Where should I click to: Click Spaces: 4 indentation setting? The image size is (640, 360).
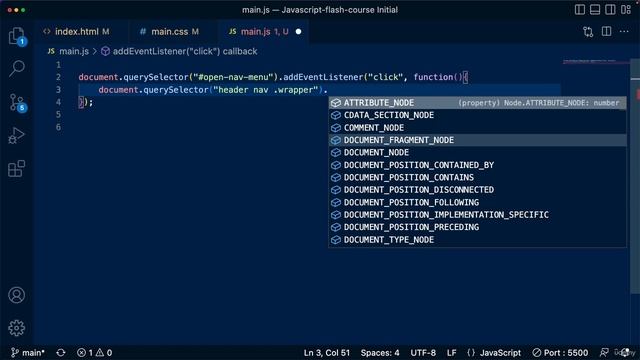coord(380,353)
